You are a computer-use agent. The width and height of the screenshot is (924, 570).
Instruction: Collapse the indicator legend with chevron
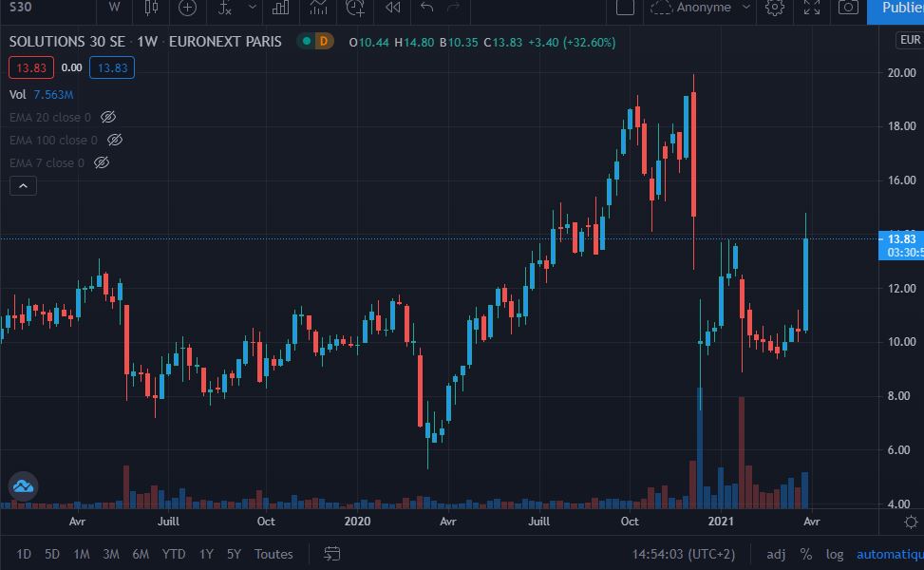23,186
